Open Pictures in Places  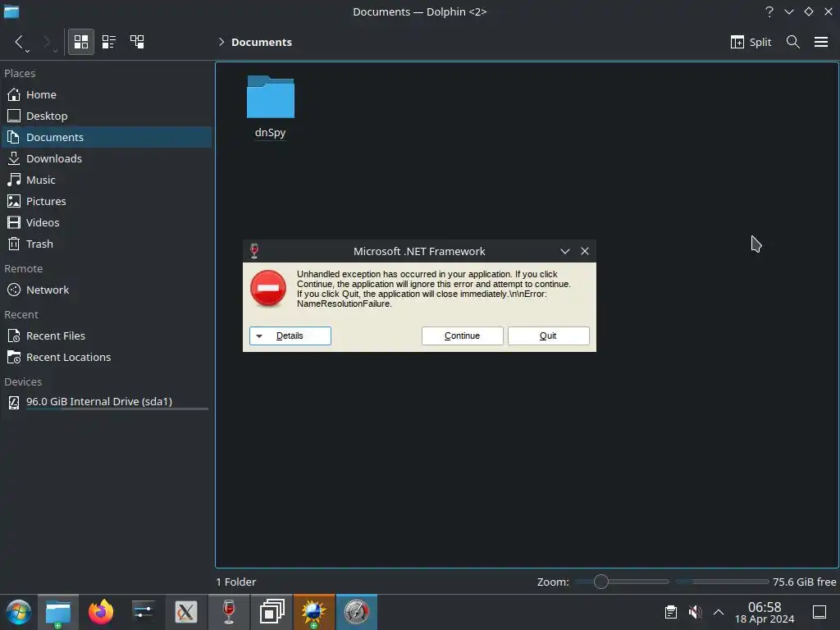(x=106, y=202)
